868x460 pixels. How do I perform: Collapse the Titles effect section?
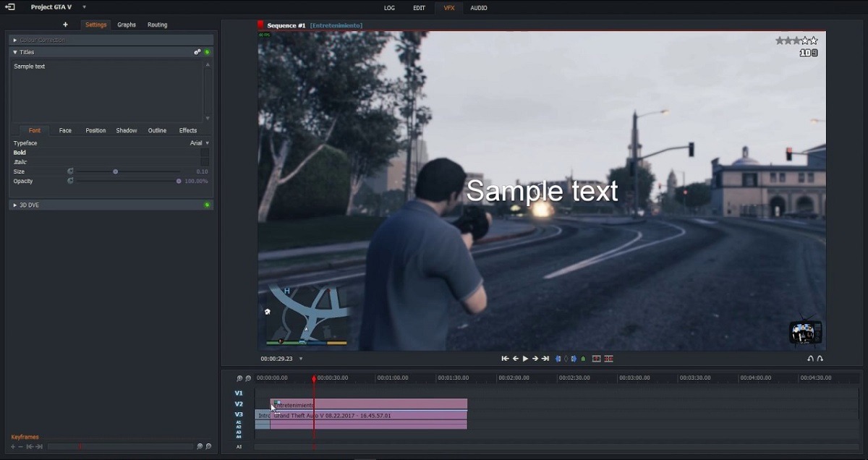[15, 52]
